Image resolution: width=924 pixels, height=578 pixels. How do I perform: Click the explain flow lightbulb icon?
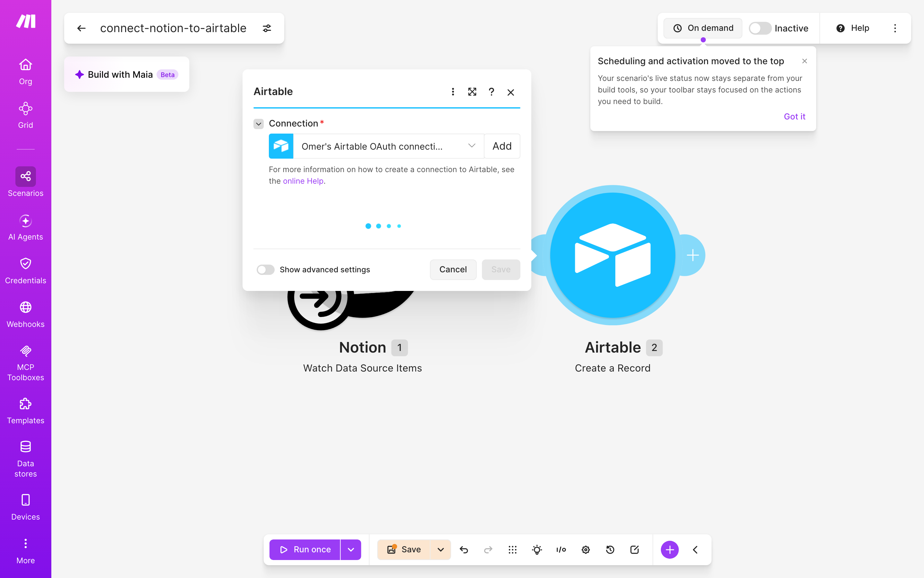pyautogui.click(x=537, y=550)
